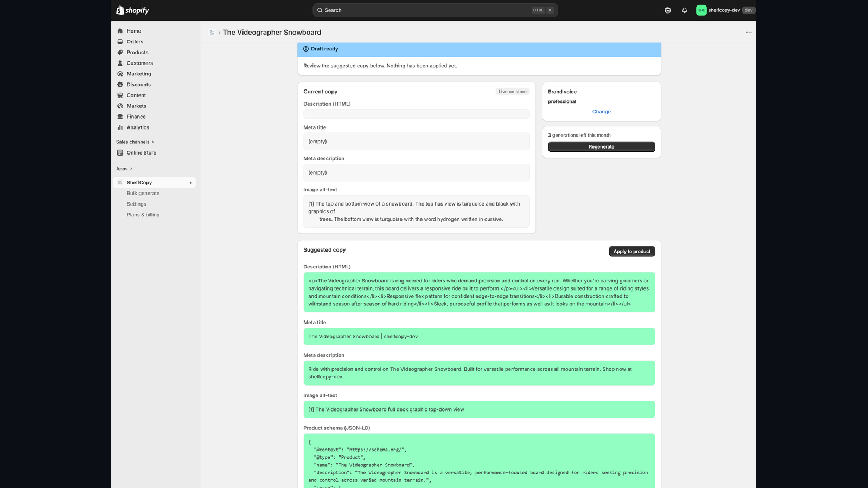The height and width of the screenshot is (488, 868).
Task: Click the dev badge beside store name
Action: [x=749, y=10]
